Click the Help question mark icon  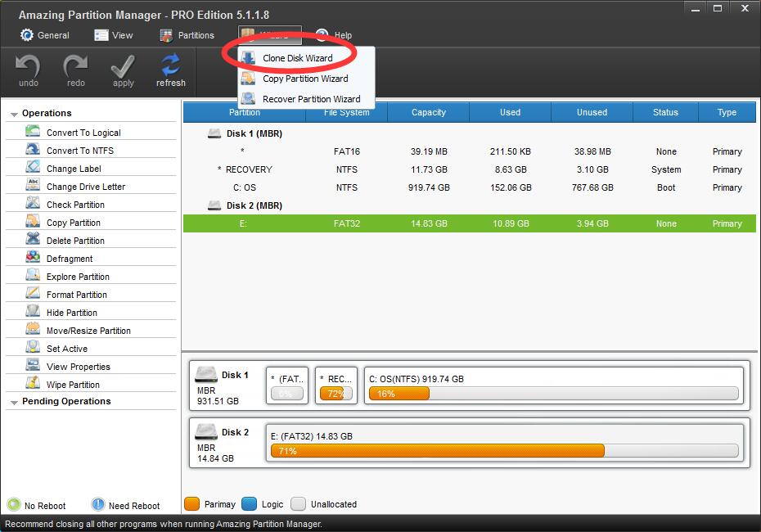pyautogui.click(x=322, y=35)
